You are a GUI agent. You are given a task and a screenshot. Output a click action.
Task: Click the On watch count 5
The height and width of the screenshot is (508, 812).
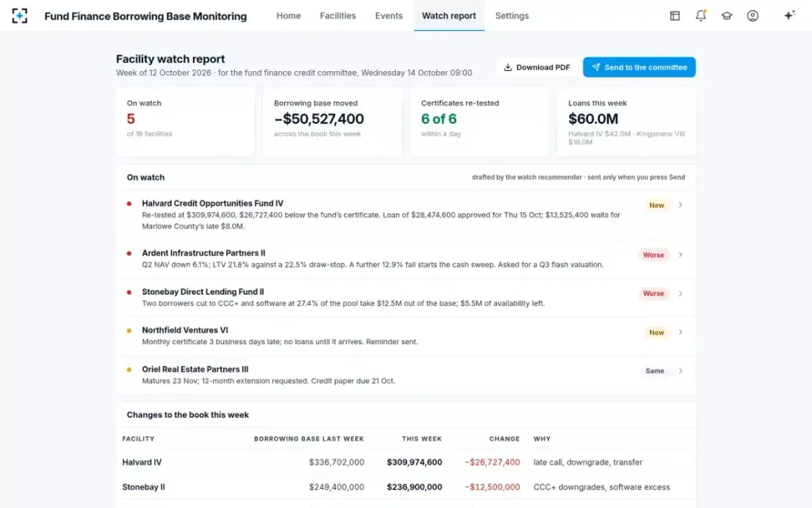[x=131, y=119]
